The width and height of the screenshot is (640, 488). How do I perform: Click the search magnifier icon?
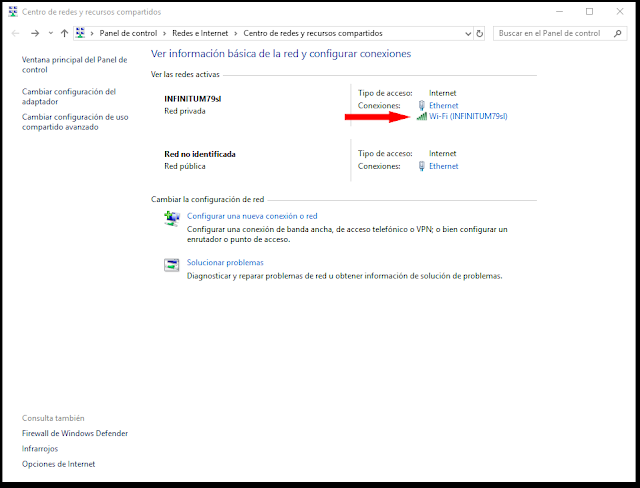tap(618, 33)
